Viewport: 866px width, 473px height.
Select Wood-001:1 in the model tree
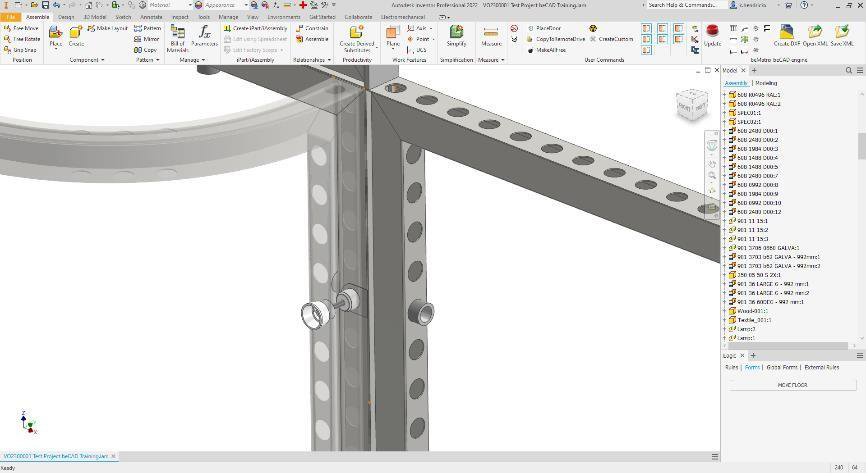pyautogui.click(x=753, y=311)
